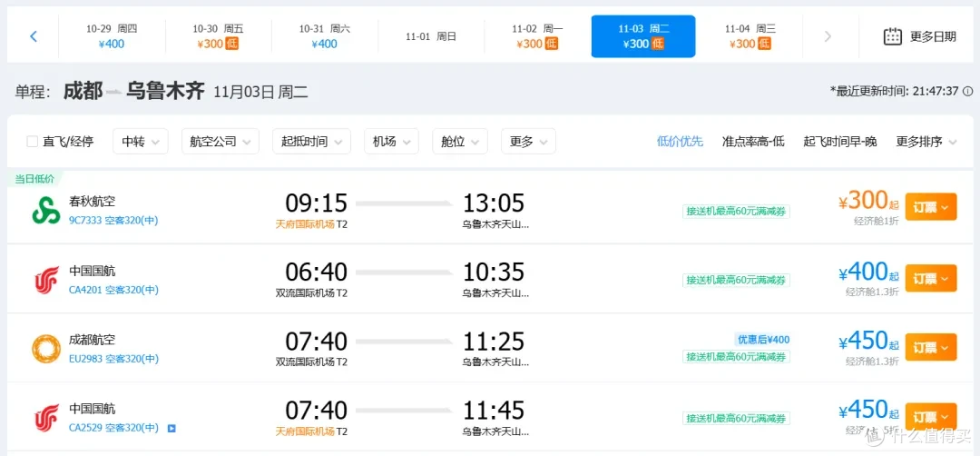980x456 pixels.
Task: Open the 中转 dropdown
Action: (x=141, y=142)
